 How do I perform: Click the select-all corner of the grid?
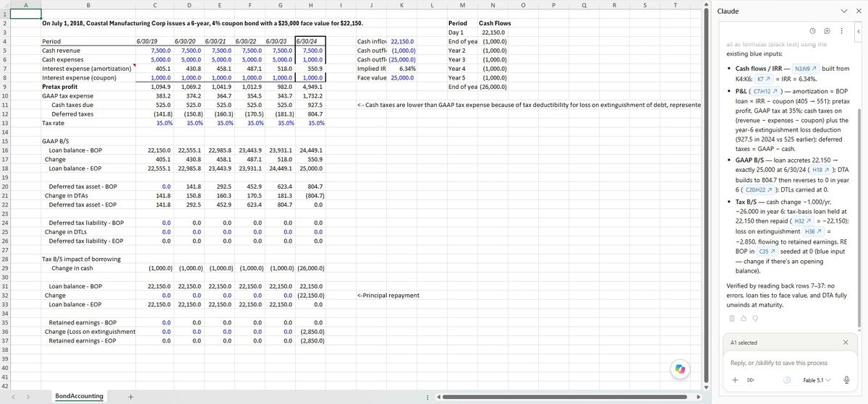[4, 5]
